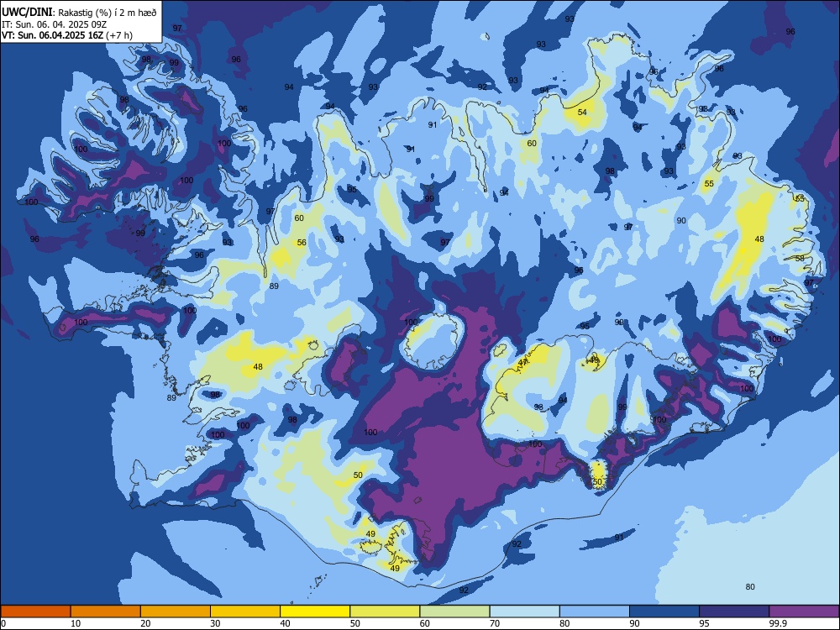
Task: Click the legend tick label '95'
Action: pyautogui.click(x=704, y=623)
